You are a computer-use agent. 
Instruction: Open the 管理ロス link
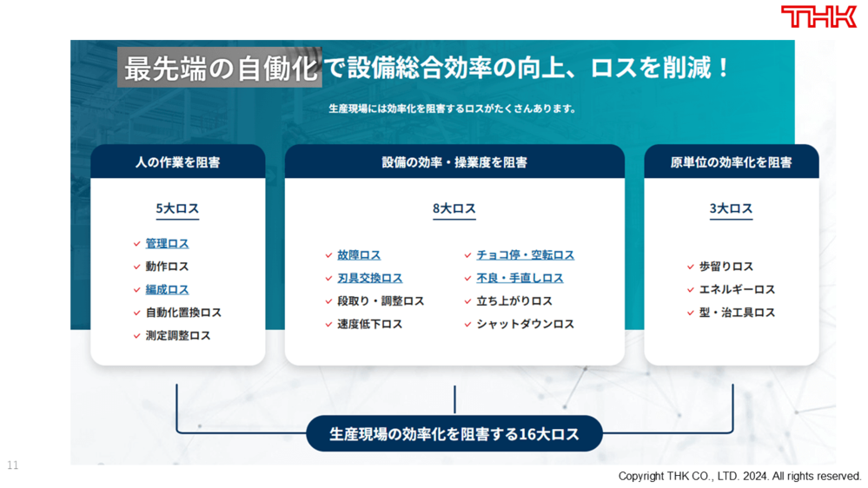167,244
